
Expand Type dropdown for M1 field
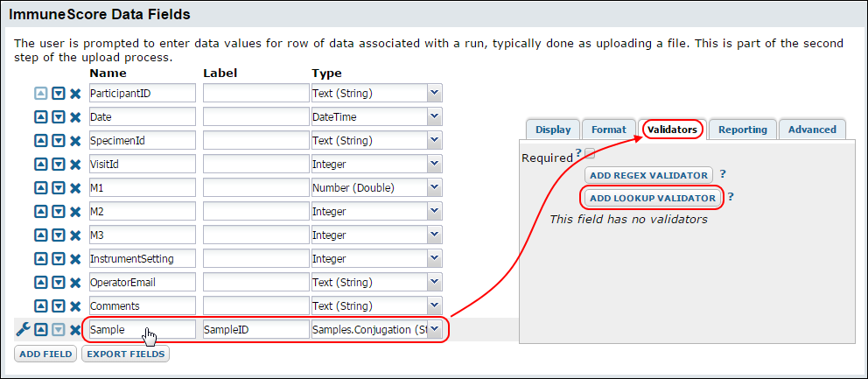[435, 187]
